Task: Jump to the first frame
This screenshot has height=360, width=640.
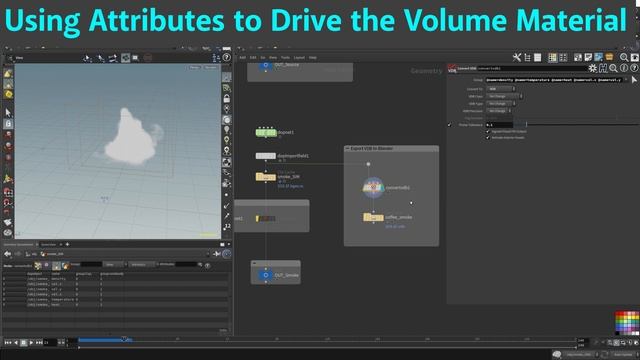Action: click(x=8, y=342)
